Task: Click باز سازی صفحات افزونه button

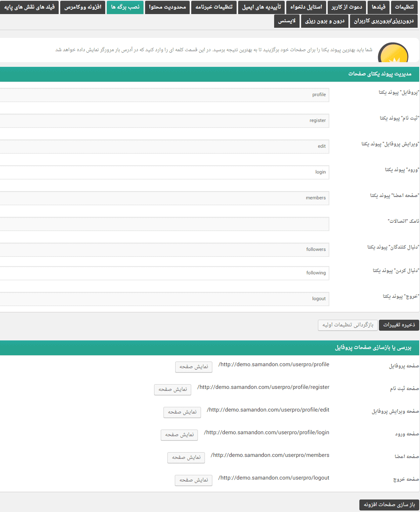Action: (389, 505)
